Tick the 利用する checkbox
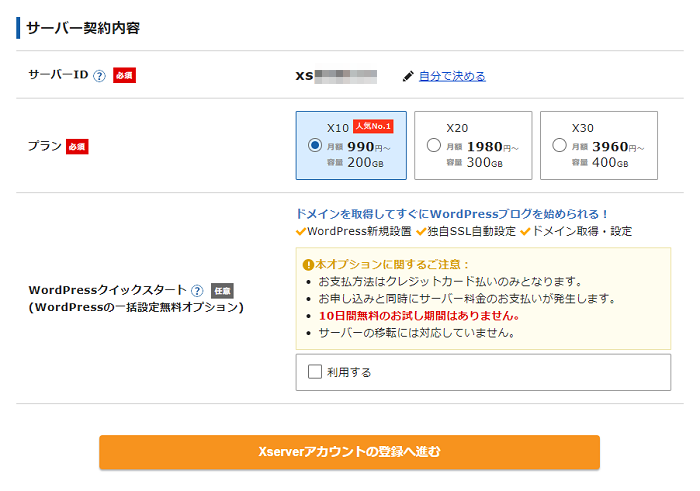The width and height of the screenshot is (700, 491). point(315,371)
